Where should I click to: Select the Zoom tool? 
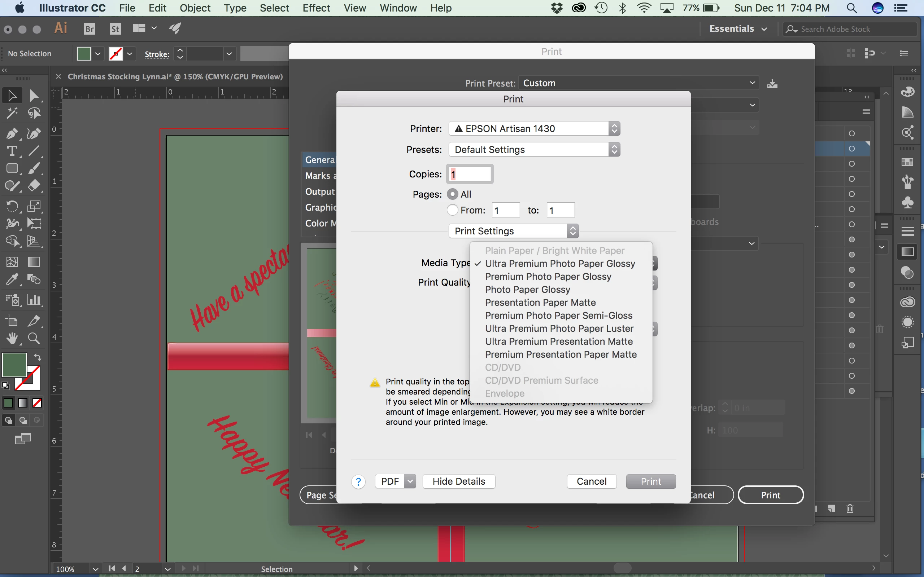pyautogui.click(x=34, y=338)
